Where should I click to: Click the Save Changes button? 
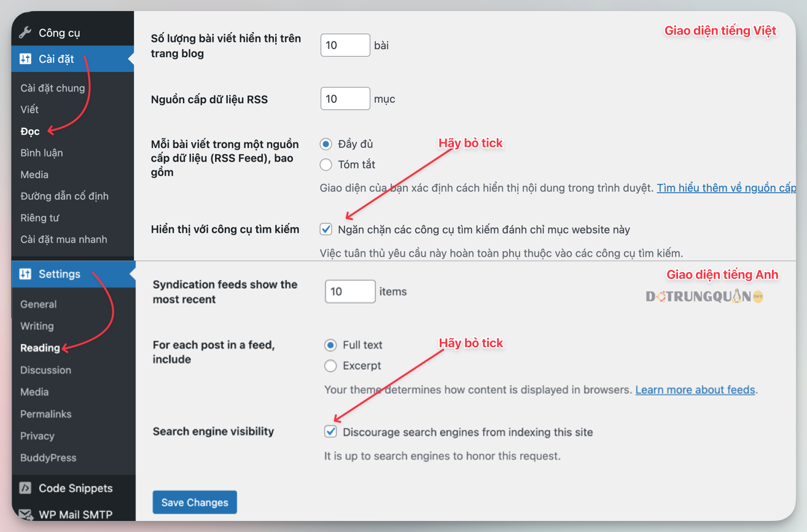(195, 503)
